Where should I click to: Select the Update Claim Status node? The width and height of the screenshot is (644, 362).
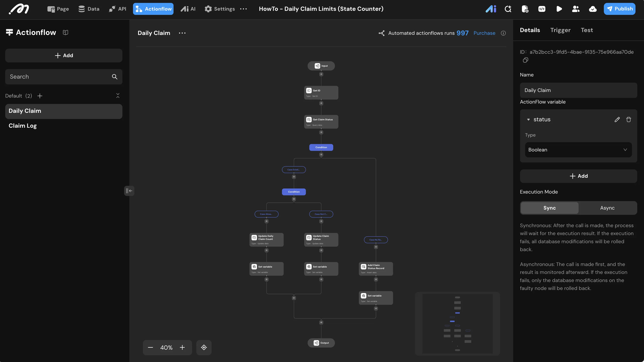(x=321, y=240)
